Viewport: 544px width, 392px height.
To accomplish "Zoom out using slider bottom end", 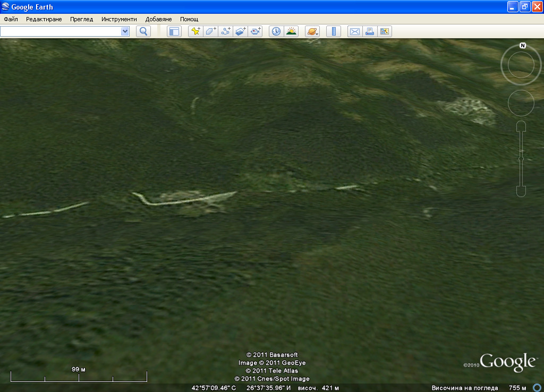I will 521,192.
